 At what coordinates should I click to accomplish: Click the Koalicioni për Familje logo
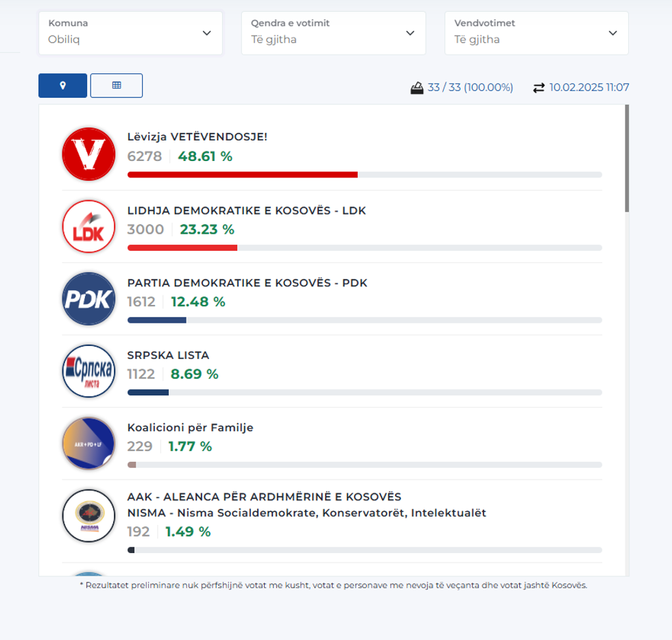point(88,443)
